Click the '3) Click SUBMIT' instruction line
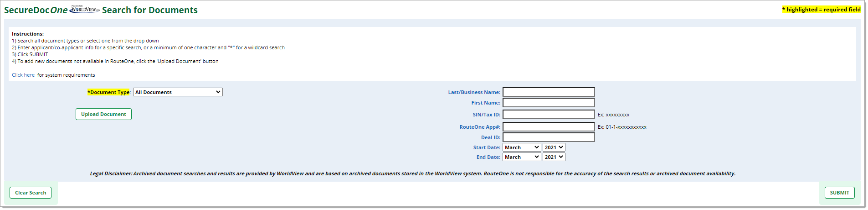 tap(30, 54)
